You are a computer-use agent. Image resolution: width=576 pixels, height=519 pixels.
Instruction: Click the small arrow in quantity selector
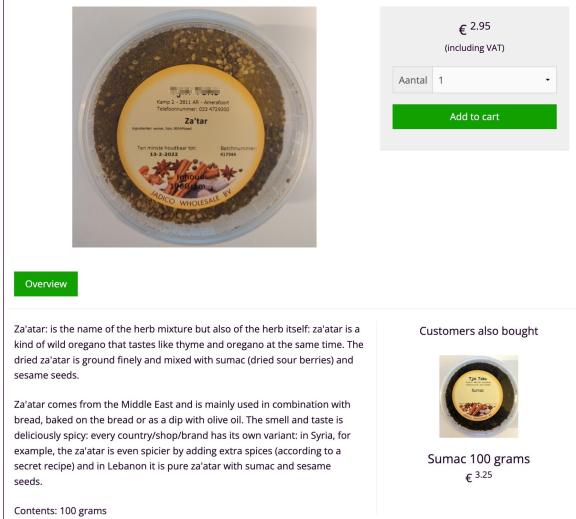point(547,80)
